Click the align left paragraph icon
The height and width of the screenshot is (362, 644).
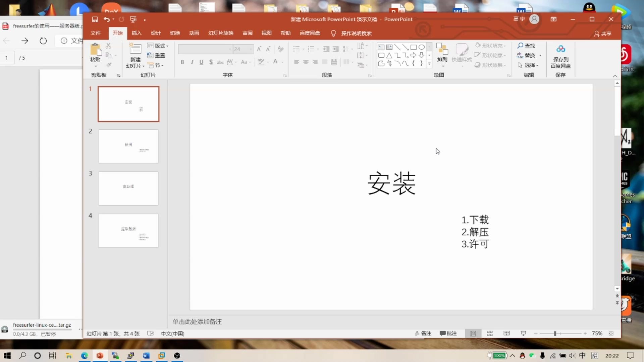[296, 62]
